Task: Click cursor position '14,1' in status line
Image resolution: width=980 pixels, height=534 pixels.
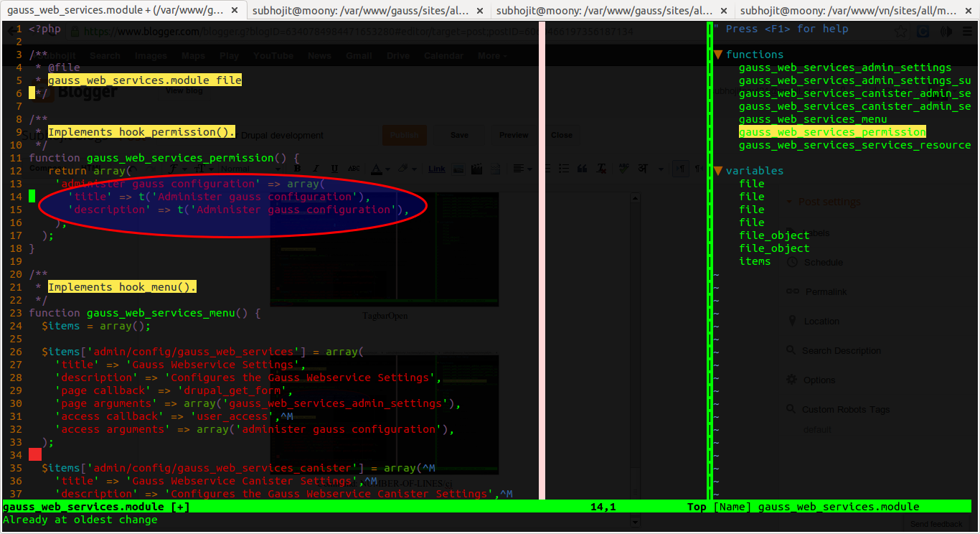Action: pos(603,507)
